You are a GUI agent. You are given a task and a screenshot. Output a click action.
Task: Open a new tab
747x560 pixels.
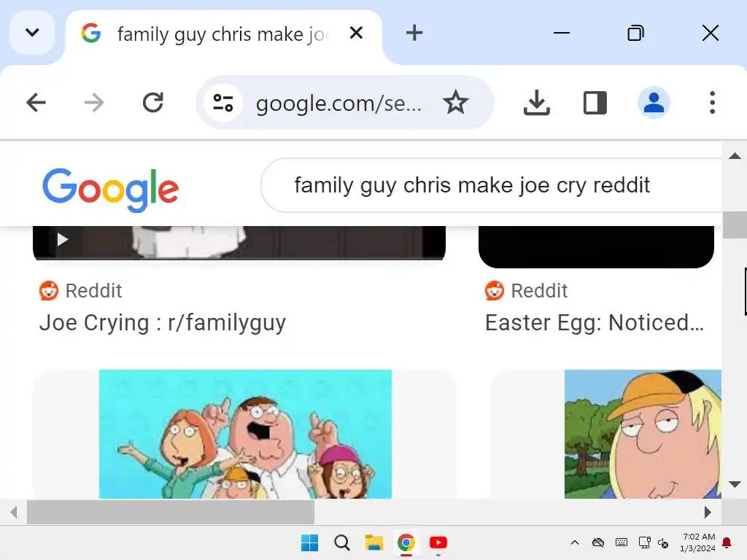[x=414, y=33]
